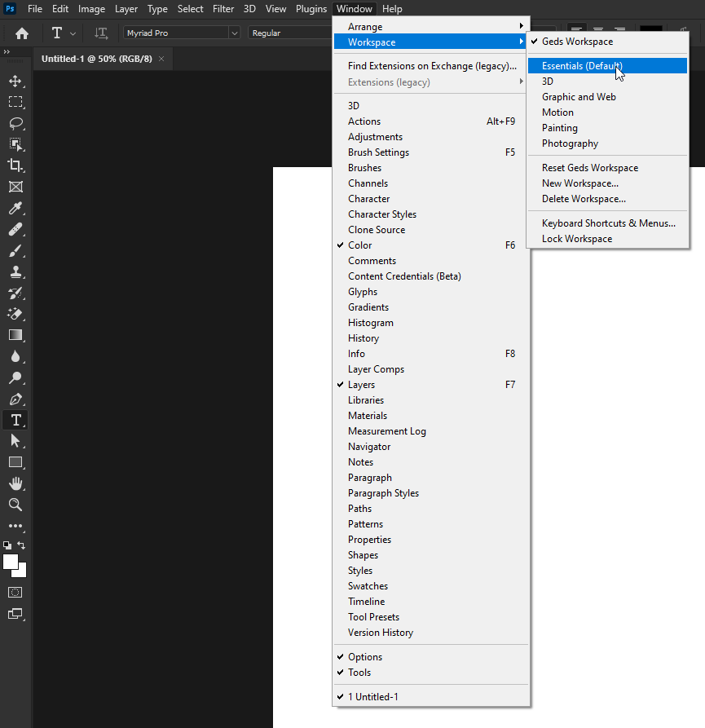
Task: Expand the Workspace submenu
Action: click(431, 42)
